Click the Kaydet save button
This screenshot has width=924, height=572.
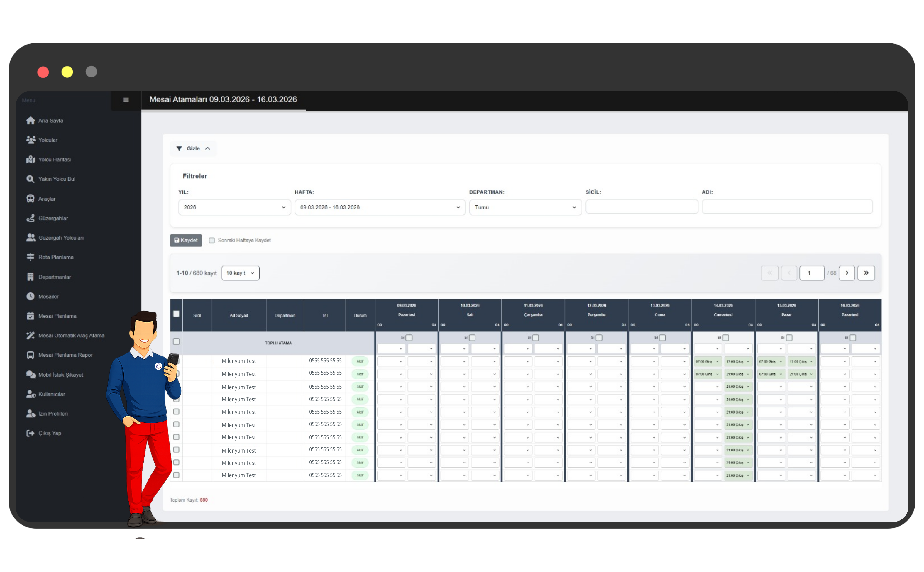click(186, 241)
